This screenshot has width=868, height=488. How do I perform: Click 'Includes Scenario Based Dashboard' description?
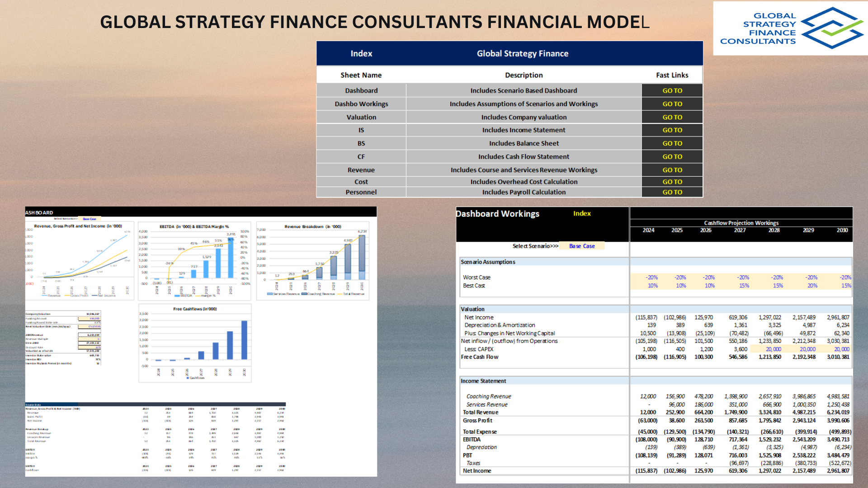click(524, 91)
